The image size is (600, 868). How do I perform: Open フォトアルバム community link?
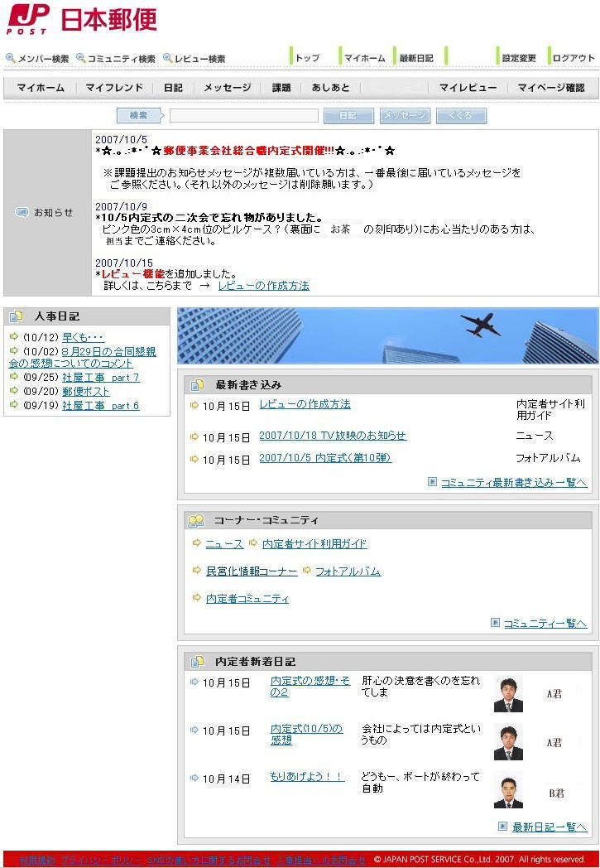coord(348,571)
